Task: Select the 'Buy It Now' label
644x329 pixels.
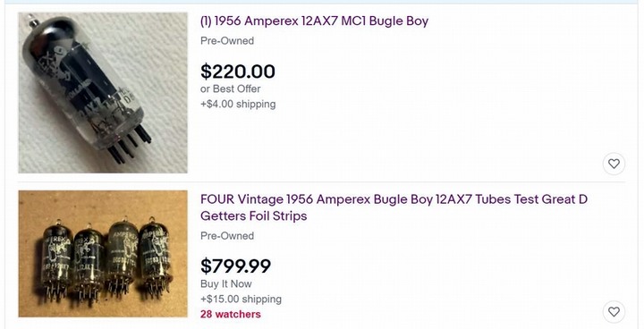Action: (x=226, y=283)
